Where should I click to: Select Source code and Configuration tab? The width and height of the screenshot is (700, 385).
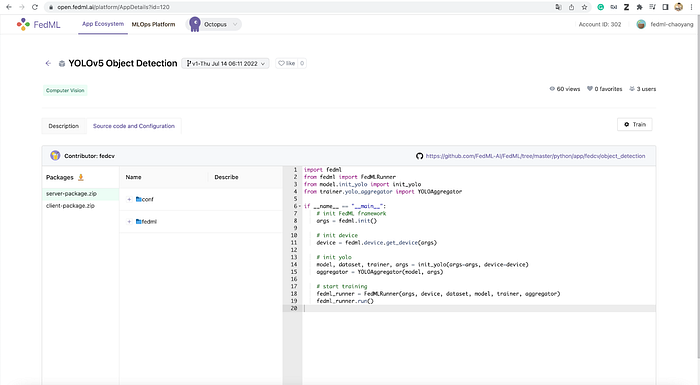click(x=134, y=126)
